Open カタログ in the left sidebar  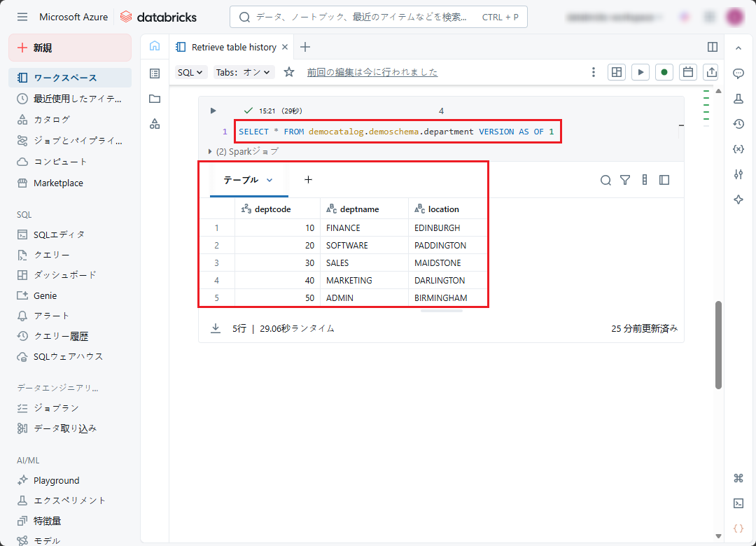point(52,120)
